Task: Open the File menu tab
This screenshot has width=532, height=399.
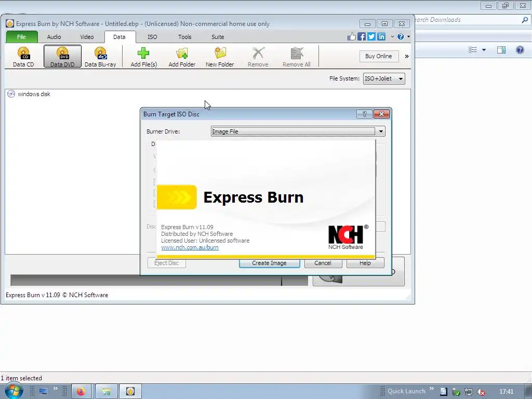Action: click(x=21, y=37)
